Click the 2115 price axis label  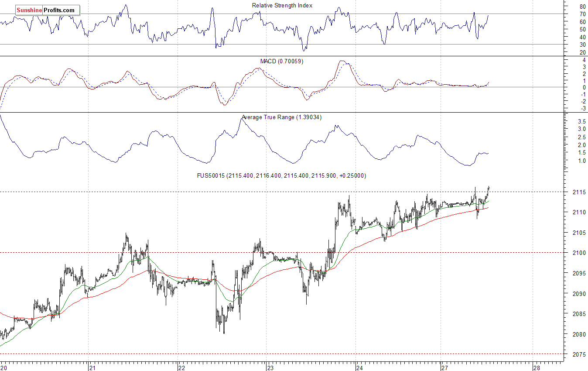tap(579, 192)
